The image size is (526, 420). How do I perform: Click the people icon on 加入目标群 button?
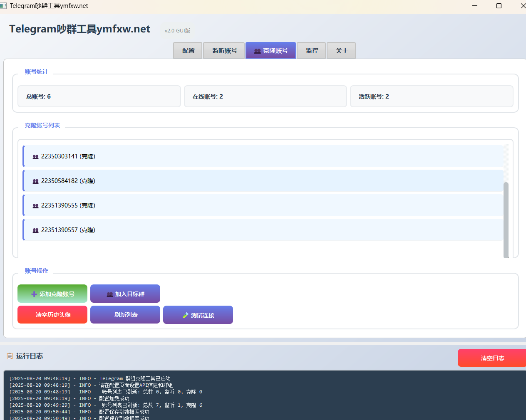click(x=110, y=294)
